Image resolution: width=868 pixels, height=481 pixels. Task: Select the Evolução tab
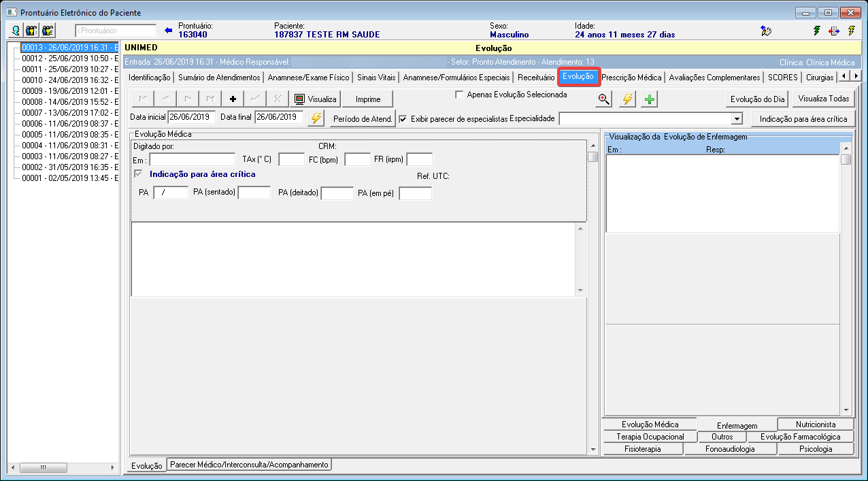click(x=578, y=76)
